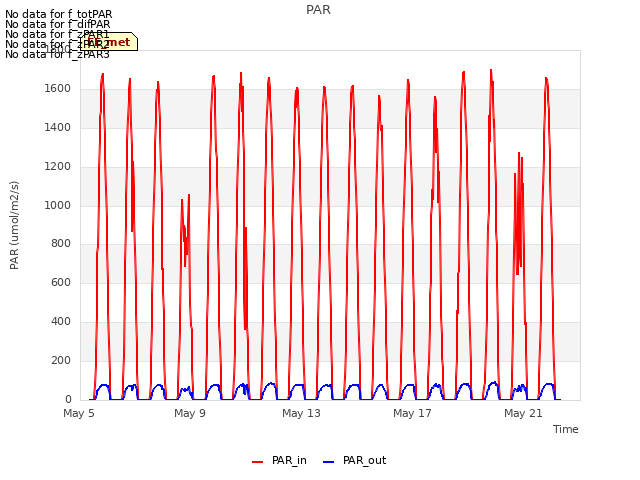Click the 'No data for f_totPAR' message

(x=58, y=14)
